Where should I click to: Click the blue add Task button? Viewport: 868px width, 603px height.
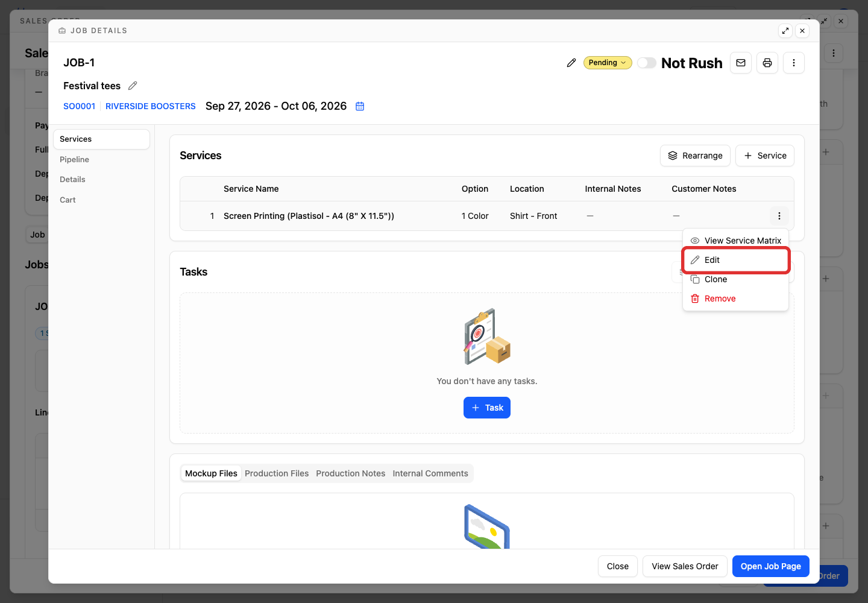coord(487,408)
